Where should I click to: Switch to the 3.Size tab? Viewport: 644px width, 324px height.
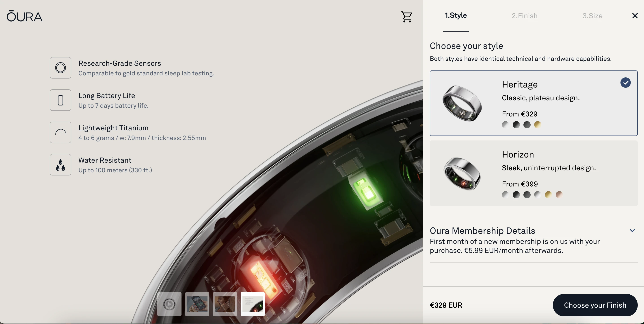click(592, 16)
